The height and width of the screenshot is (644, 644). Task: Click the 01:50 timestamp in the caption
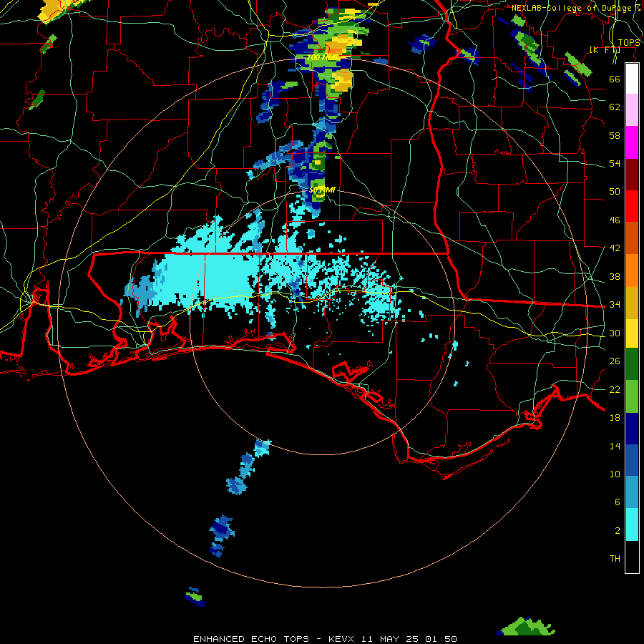pos(441,639)
